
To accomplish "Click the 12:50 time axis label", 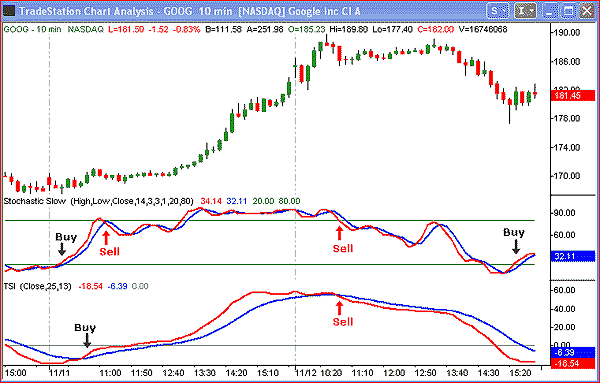I will click(x=426, y=373).
